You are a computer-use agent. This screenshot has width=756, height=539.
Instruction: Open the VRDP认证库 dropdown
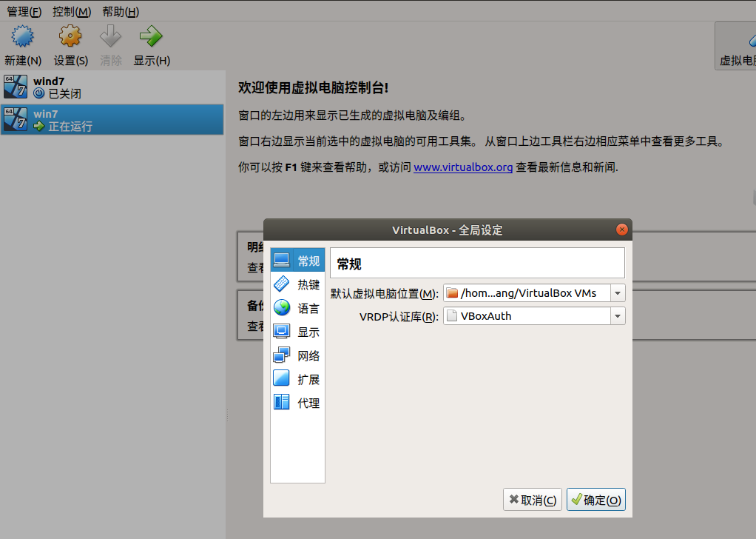(x=617, y=315)
